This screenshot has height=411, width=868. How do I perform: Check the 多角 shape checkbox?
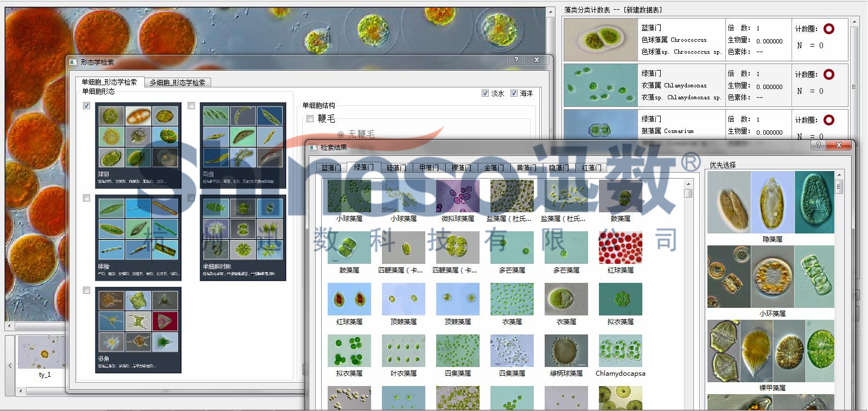click(87, 290)
